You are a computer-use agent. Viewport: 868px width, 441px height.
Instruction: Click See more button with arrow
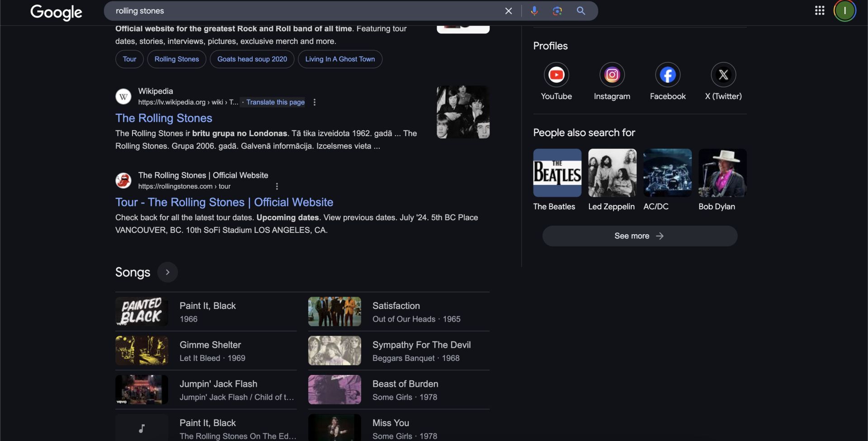[640, 236]
